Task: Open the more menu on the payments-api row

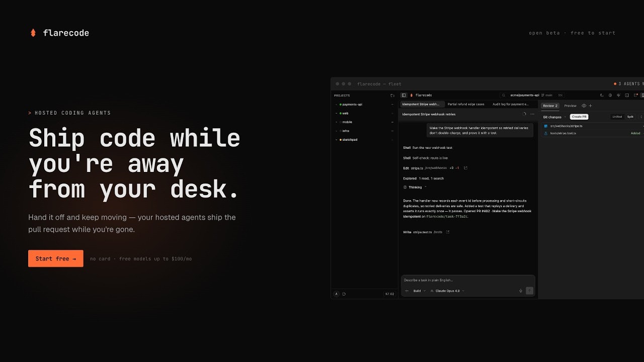Action: point(392,105)
